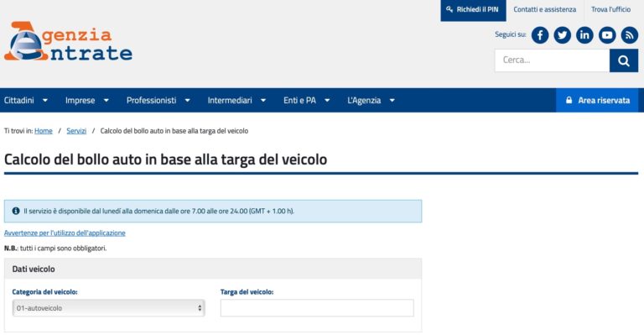Click the 'Dati veicolo' section header text
This screenshot has height=335, width=644.
[x=34, y=270]
